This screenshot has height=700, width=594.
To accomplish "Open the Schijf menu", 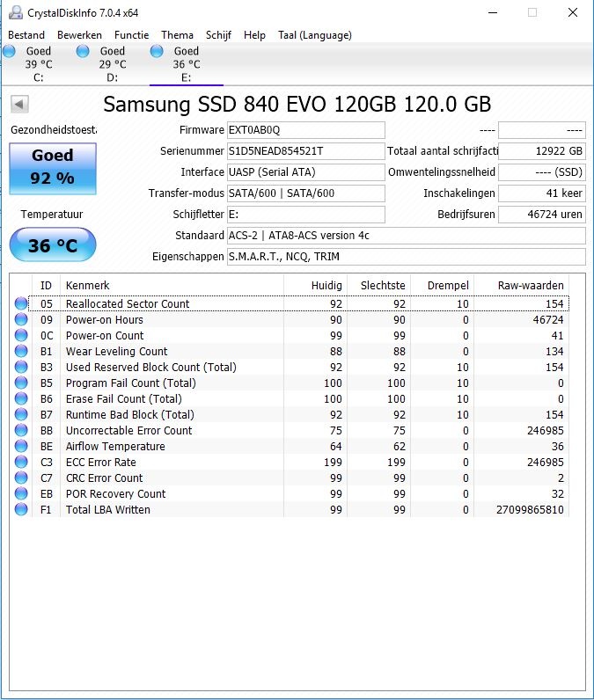I will click(218, 35).
